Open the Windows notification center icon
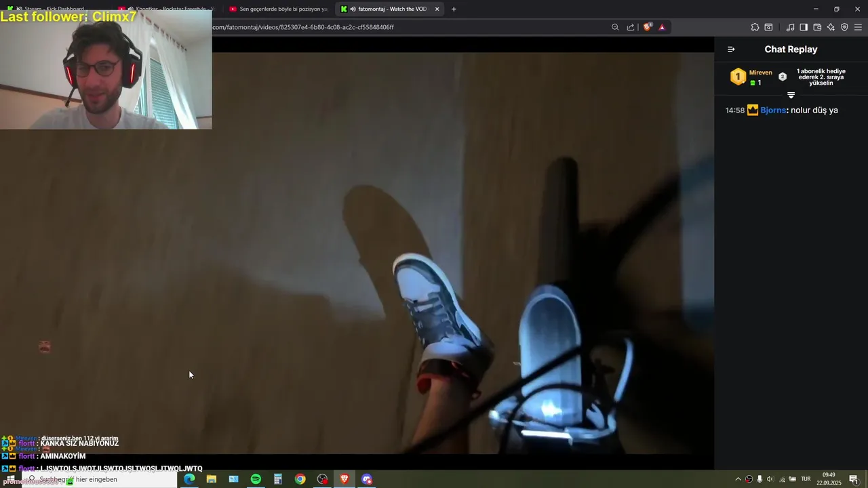Image resolution: width=868 pixels, height=488 pixels. 854,479
